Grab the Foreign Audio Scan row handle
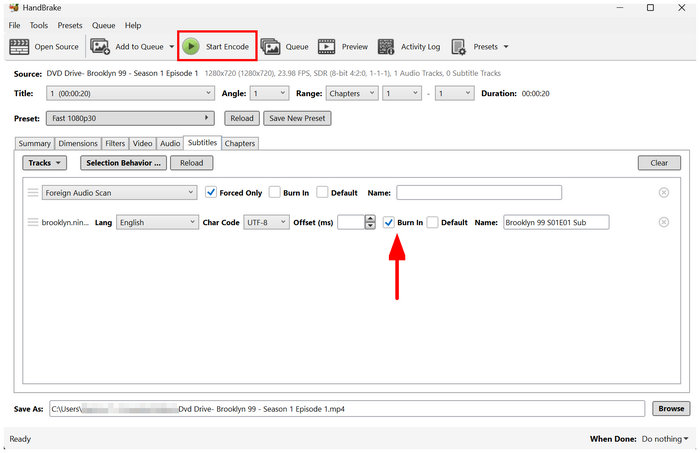The image size is (700, 453). (33, 193)
